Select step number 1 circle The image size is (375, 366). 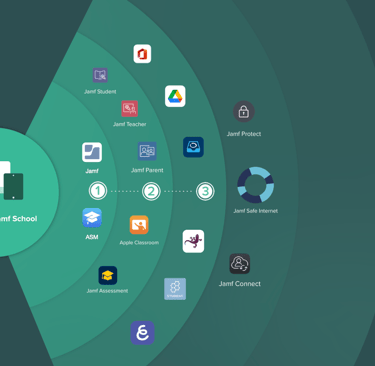tap(98, 191)
